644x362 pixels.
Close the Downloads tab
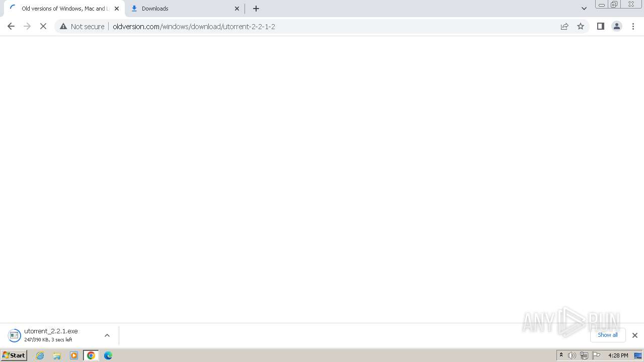tap(237, 9)
